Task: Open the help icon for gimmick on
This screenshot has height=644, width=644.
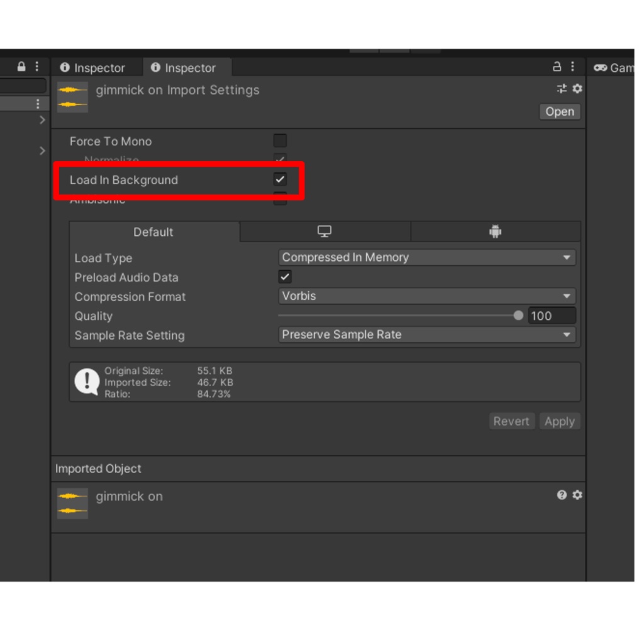Action: (x=562, y=495)
